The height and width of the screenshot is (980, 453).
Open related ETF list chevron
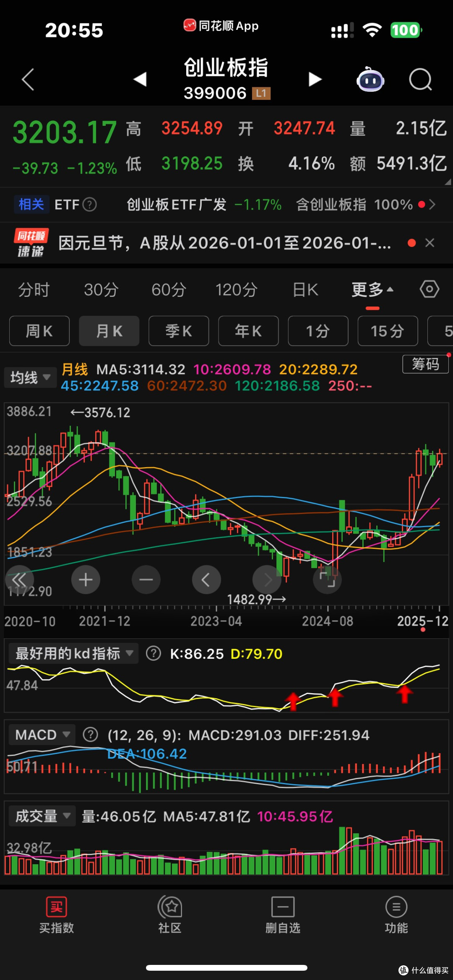[432, 205]
